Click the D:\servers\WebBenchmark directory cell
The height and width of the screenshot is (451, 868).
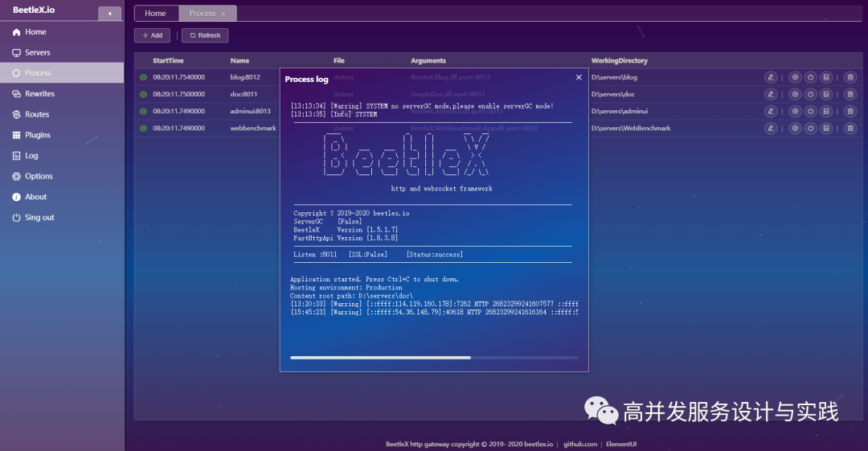pyautogui.click(x=631, y=128)
